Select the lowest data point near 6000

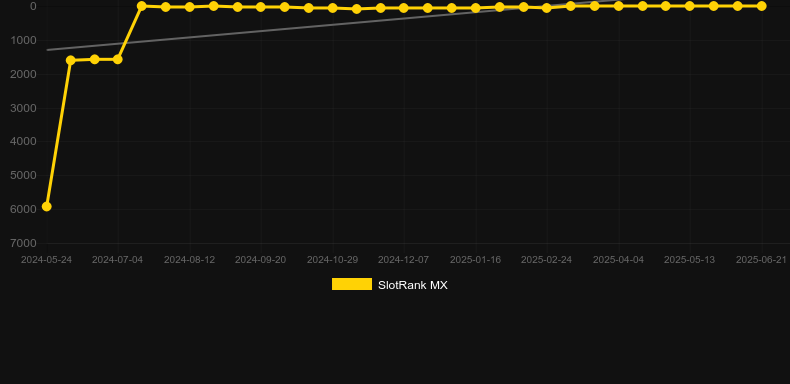[x=46, y=207]
